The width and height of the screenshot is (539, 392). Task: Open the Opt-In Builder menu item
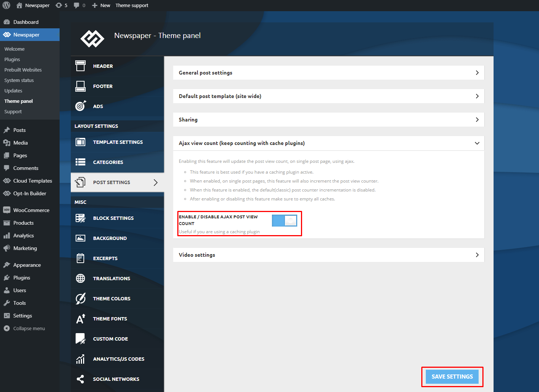tap(30, 193)
